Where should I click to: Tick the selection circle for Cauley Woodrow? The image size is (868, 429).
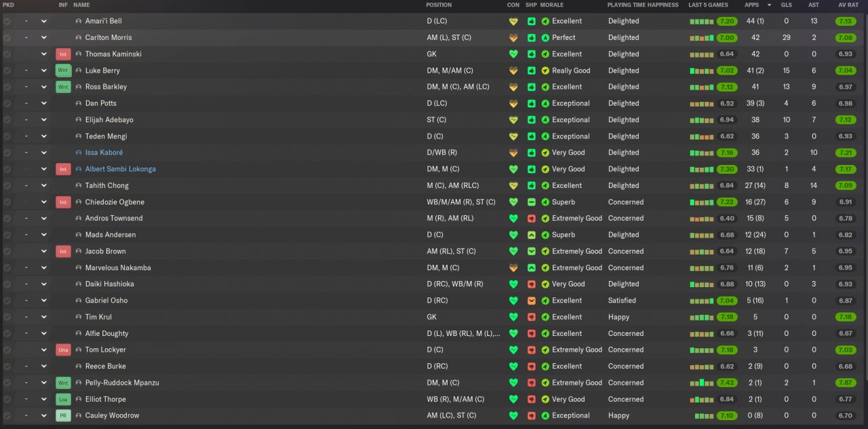click(x=7, y=415)
